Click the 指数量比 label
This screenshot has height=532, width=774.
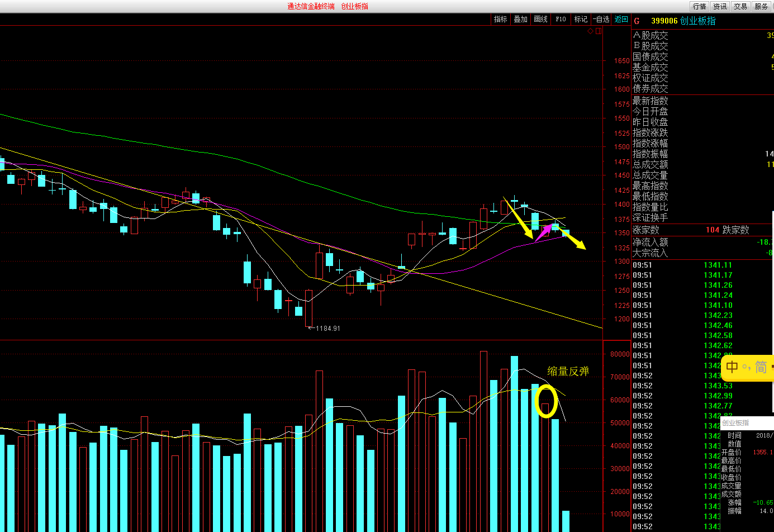[650, 207]
